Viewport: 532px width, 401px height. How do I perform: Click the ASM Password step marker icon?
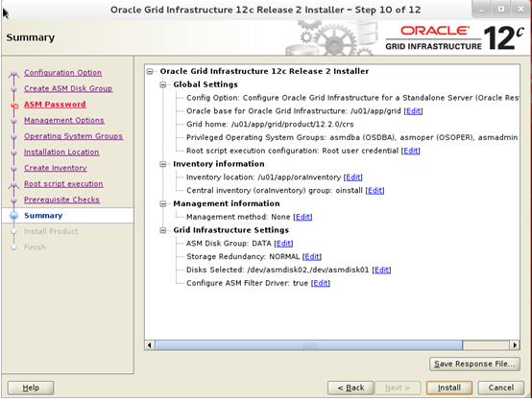(13, 106)
